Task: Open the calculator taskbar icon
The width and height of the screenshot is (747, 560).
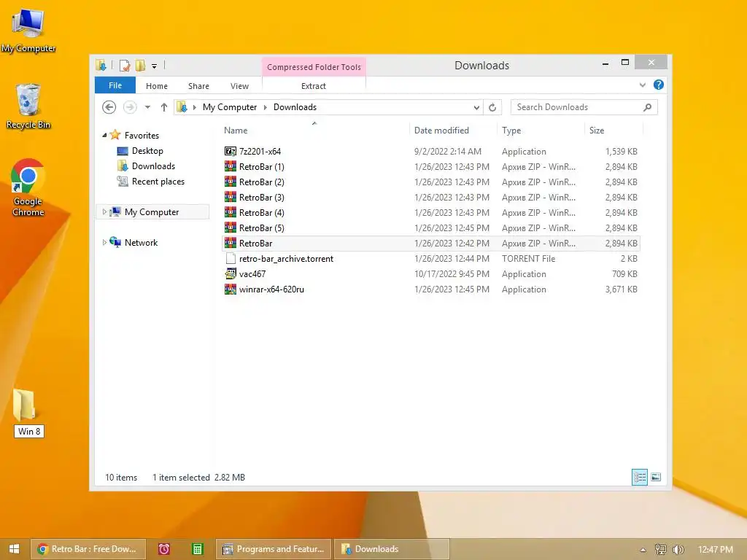Action: (197, 549)
